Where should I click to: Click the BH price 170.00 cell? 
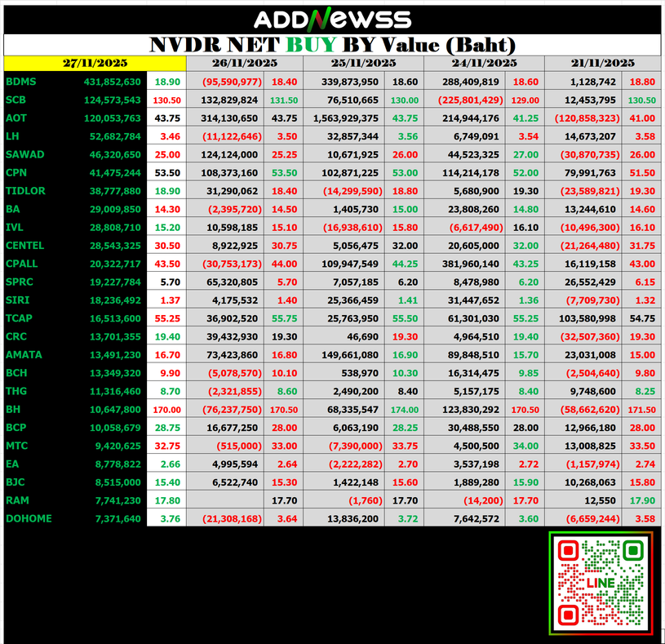click(167, 410)
